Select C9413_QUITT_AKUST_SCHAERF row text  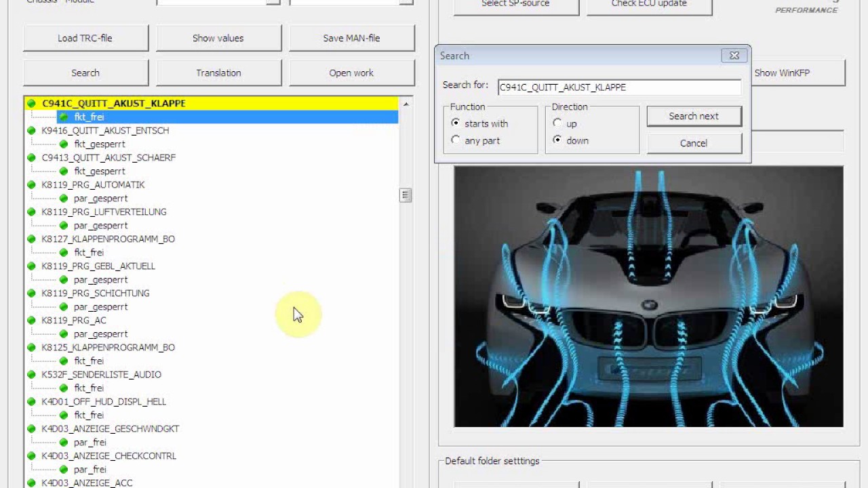108,158
